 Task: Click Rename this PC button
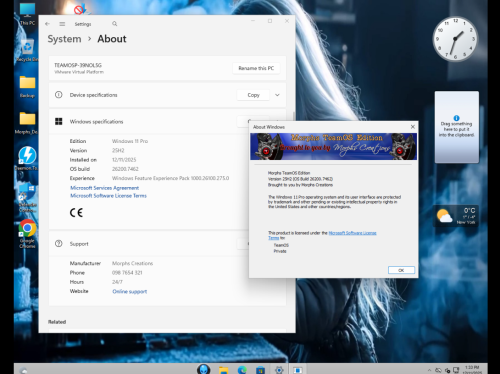[256, 68]
